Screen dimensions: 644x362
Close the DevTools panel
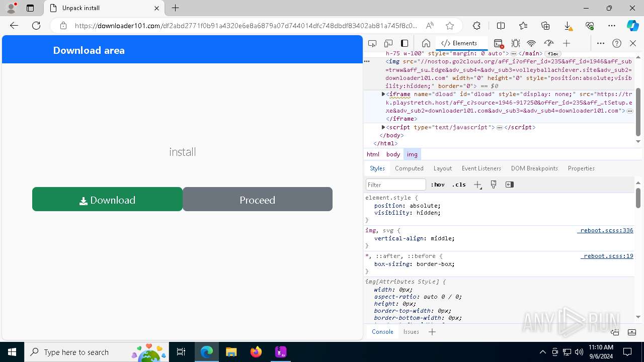point(633,43)
